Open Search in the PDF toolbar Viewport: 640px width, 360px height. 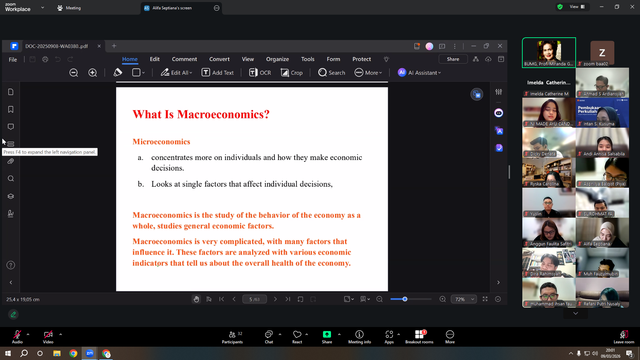(x=331, y=73)
